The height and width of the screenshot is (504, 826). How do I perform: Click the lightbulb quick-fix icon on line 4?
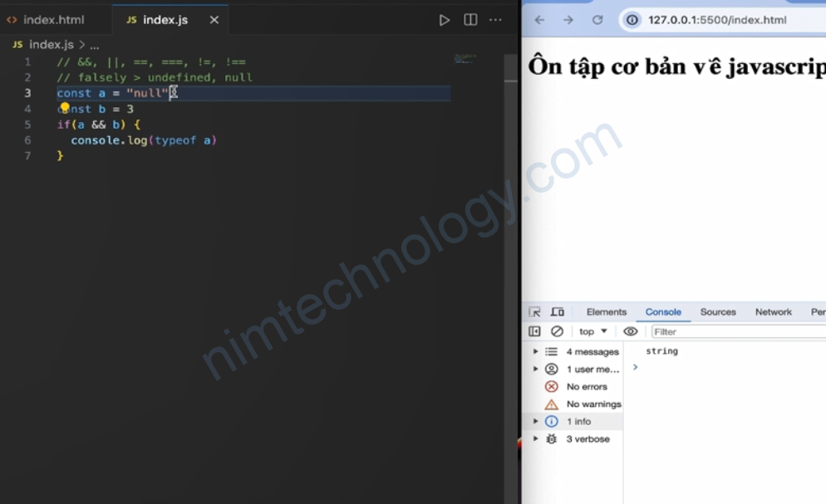pos(65,108)
